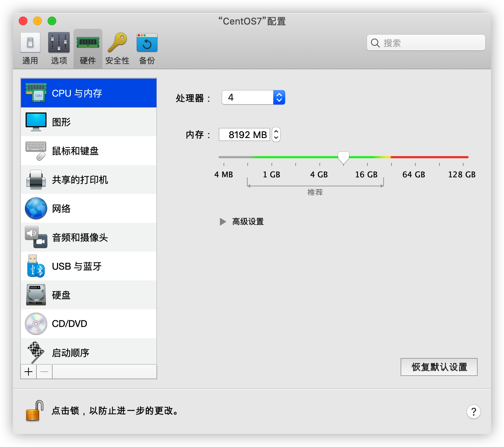Select the 图形 (Graphics) monitor item
Screen dimensions: 504x447
tap(89, 122)
